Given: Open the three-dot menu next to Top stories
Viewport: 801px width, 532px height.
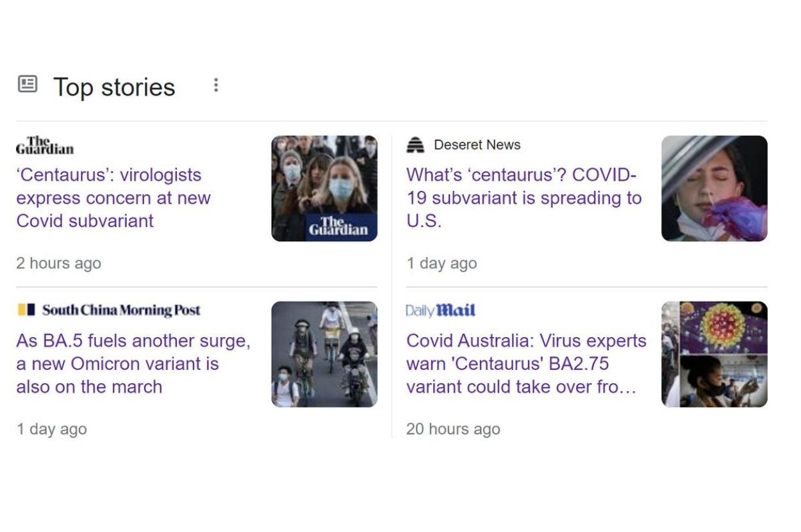Looking at the screenshot, I should tap(216, 85).
